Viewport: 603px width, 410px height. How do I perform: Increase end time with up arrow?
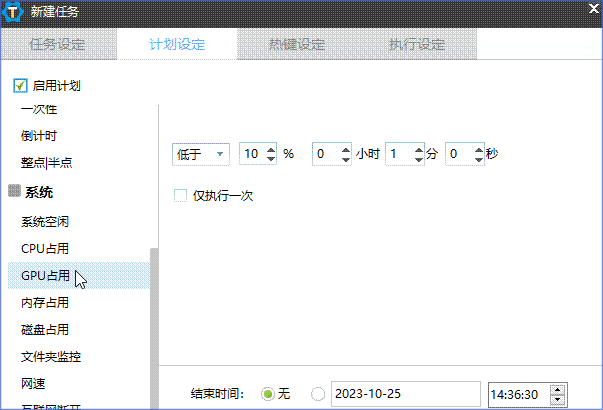(558, 390)
